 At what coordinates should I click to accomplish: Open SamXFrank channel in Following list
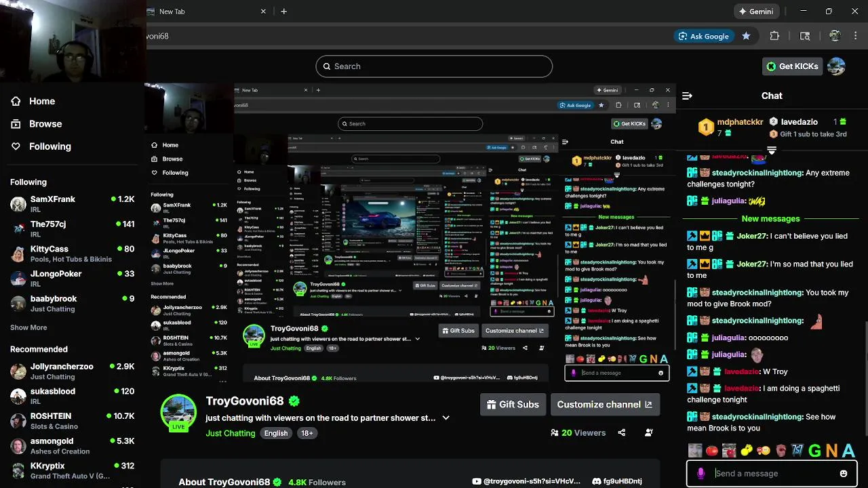(x=73, y=204)
